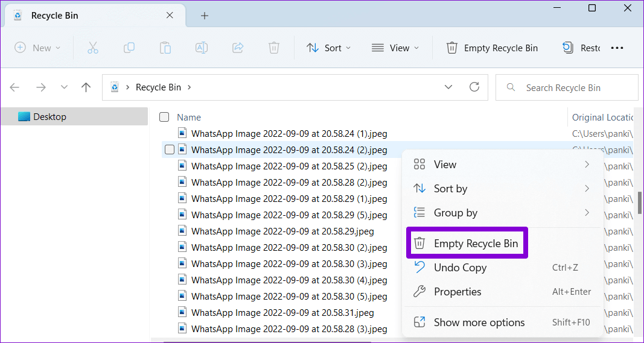Go back with the left arrow
Screen dimensions: 644x343
tap(14, 87)
